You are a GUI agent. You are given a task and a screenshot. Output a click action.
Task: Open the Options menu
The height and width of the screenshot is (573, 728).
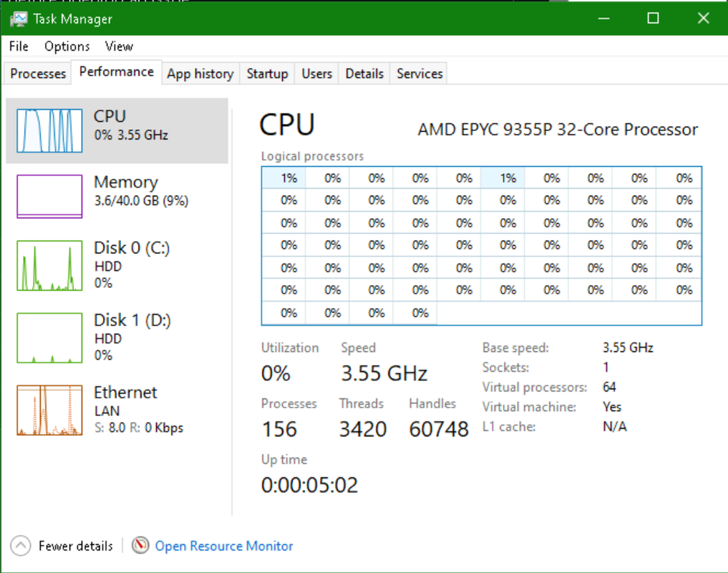(67, 47)
